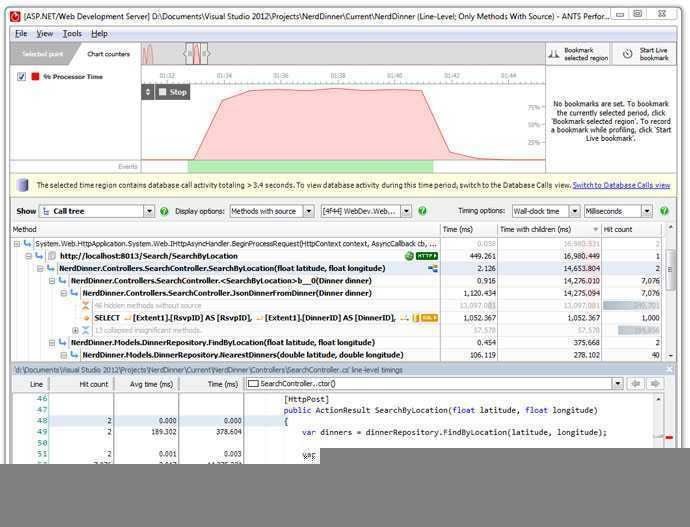
Task: Switch to the Chart counters tab
Action: 108,54
